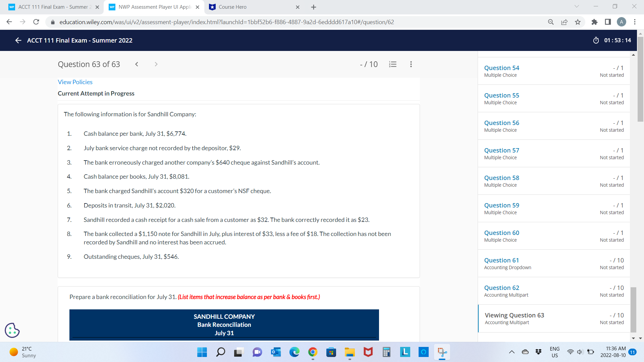Select Question 57 Multiple Choice in sidebar
This screenshot has height=362, width=644.
(501, 150)
